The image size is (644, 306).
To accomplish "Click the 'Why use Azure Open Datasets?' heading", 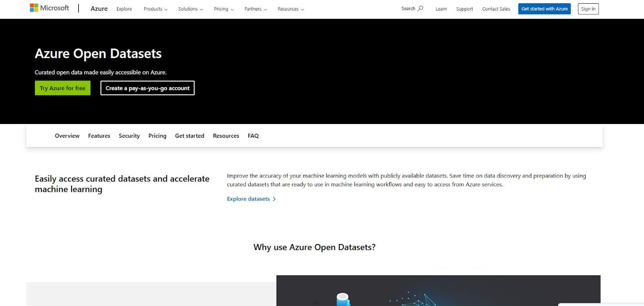I will tap(314, 247).
